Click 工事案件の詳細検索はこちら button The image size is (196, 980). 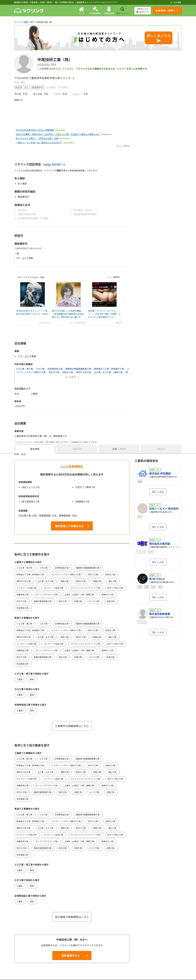tap(72, 726)
